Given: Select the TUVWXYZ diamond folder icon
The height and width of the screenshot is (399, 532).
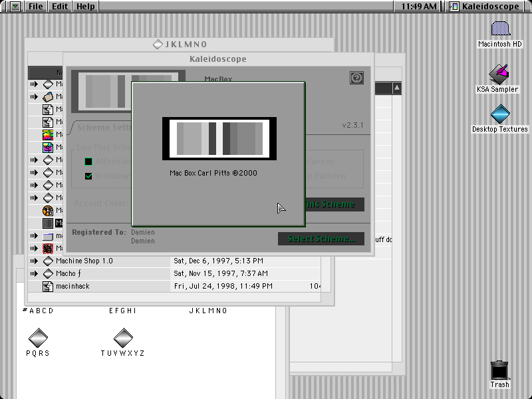Looking at the screenshot, I should tap(123, 338).
